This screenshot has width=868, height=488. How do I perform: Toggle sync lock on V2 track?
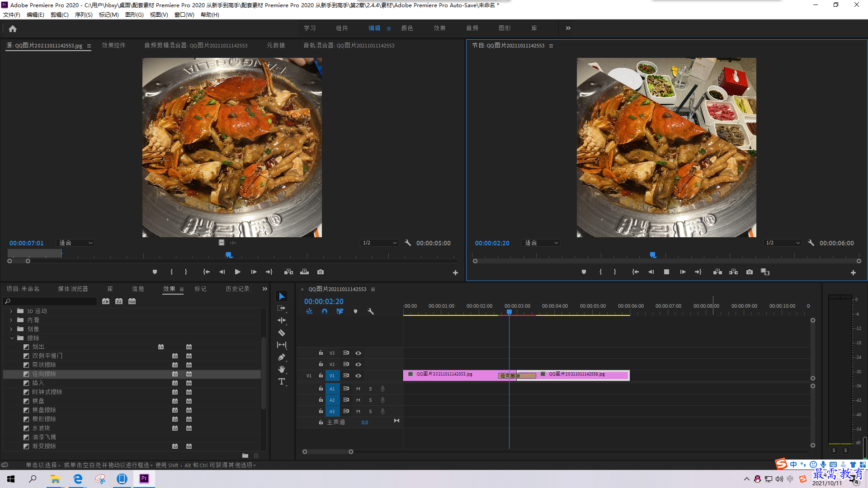coord(346,364)
